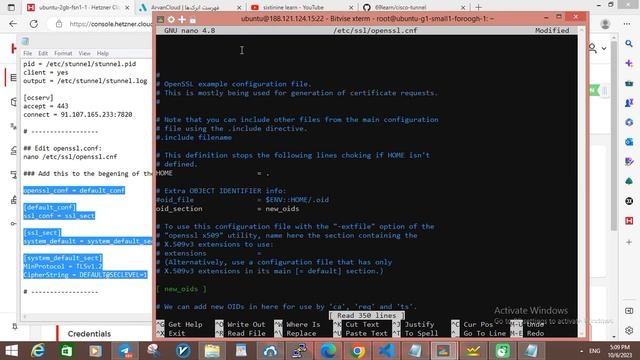The image size is (640, 360).
Task: Open a new browser tab
Action: (478, 7)
